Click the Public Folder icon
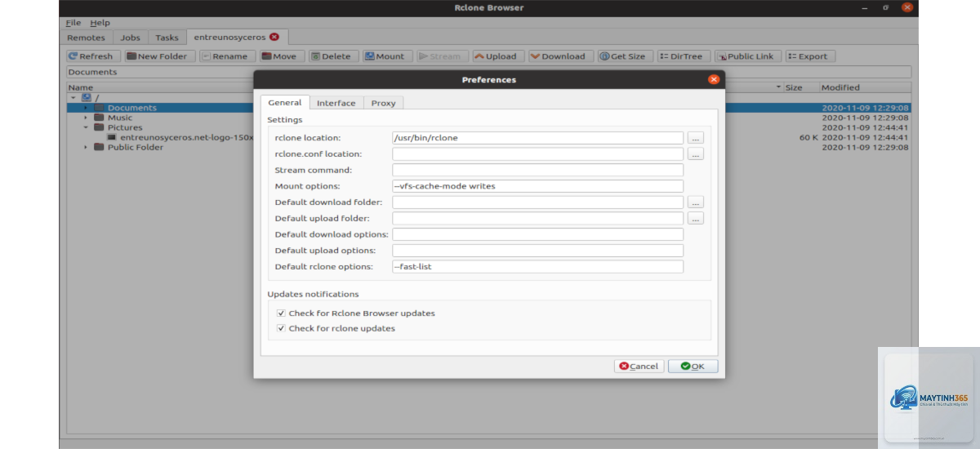This screenshot has width=980, height=449. (x=99, y=147)
